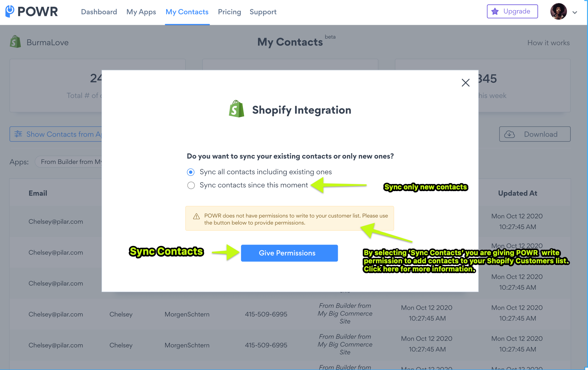Open the How it works link

point(548,43)
